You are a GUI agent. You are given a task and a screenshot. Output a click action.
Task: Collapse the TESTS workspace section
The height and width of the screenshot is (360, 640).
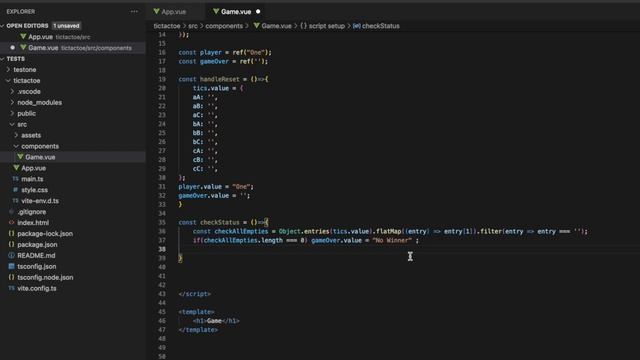coord(3,59)
